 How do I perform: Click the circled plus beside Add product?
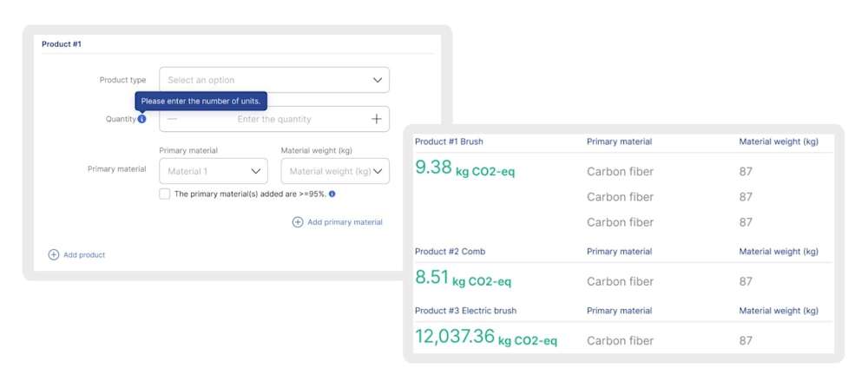pyautogui.click(x=54, y=254)
